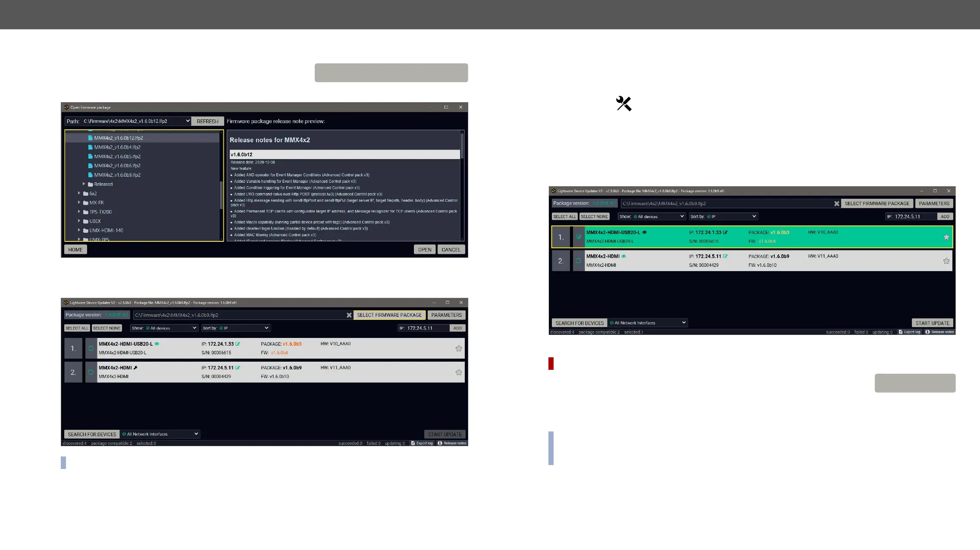Click SELECT FIRMWARE PACKAGE in right updater window
Image resolution: width=980 pixels, height=550 pixels.
[877, 203]
